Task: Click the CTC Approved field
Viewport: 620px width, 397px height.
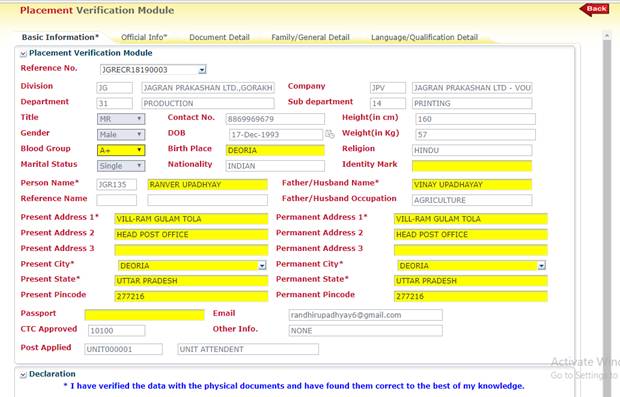Action: coord(116,331)
